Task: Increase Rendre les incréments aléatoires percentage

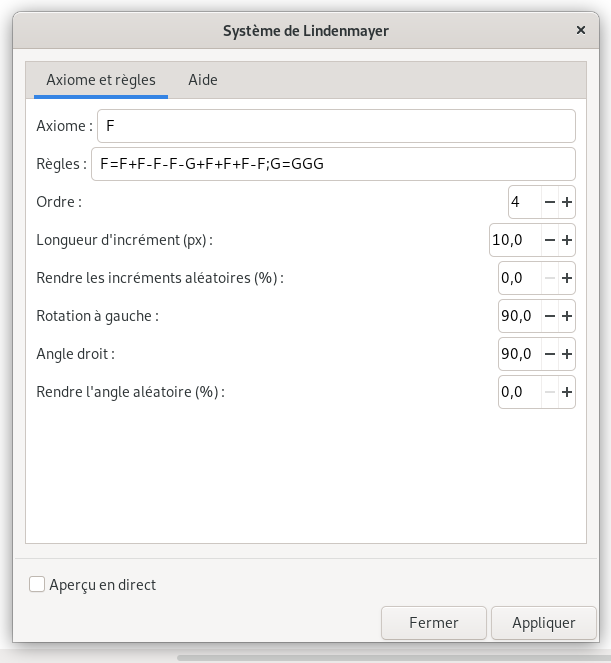Action: [567, 278]
